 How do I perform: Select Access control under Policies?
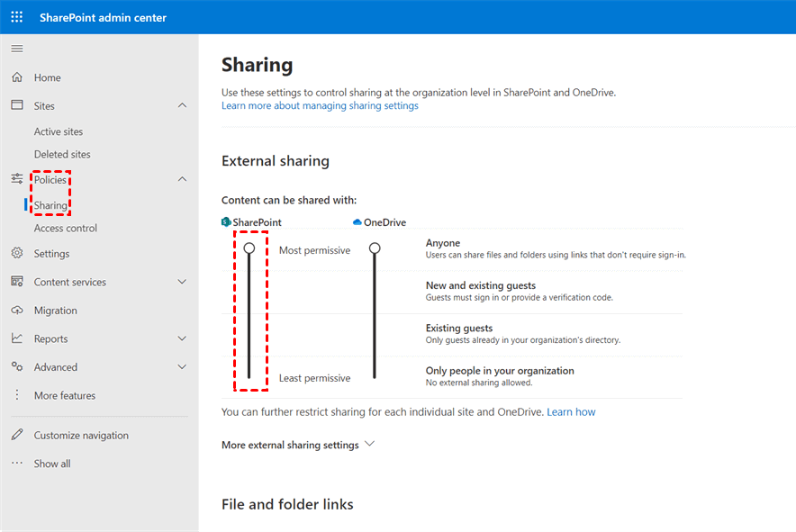pyautogui.click(x=66, y=228)
